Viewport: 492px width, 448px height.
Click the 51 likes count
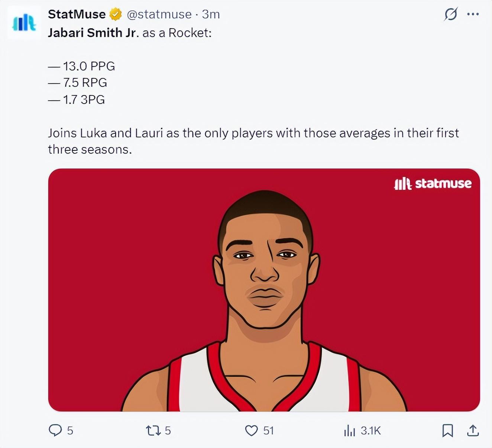coord(268,431)
